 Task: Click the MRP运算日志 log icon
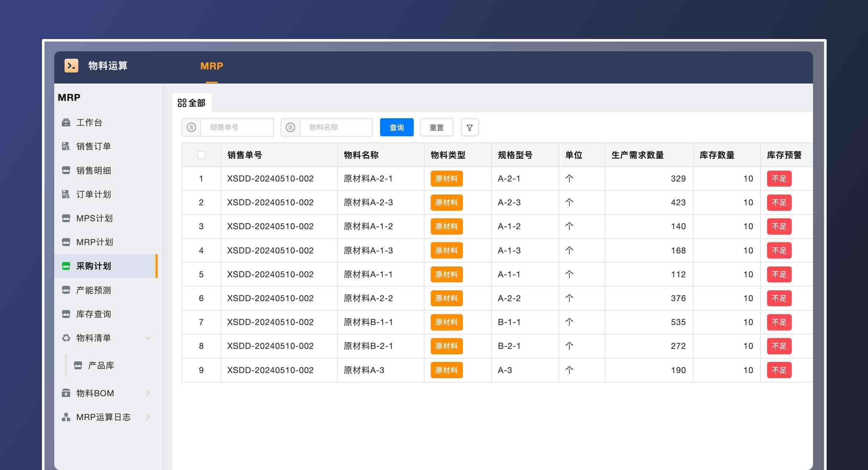[x=65, y=417]
